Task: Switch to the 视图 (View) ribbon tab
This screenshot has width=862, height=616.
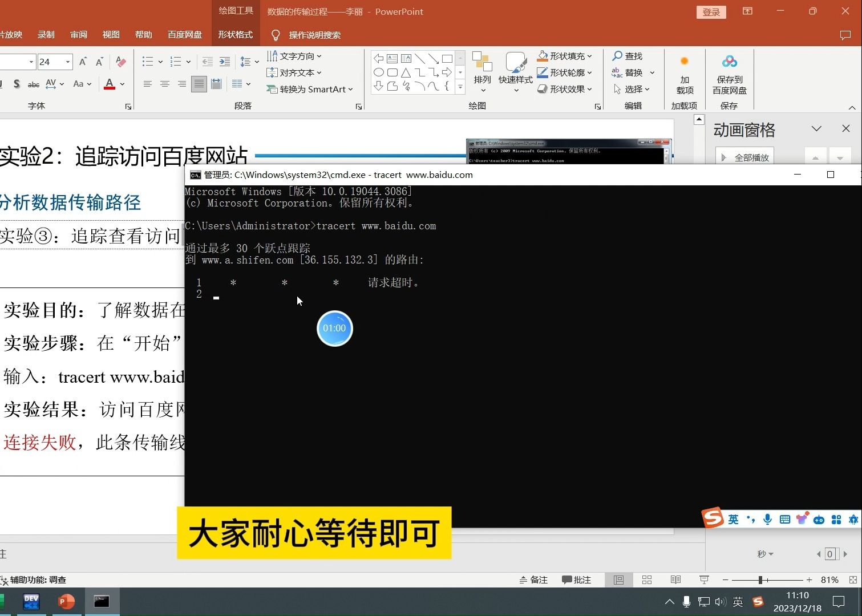Action: (111, 34)
